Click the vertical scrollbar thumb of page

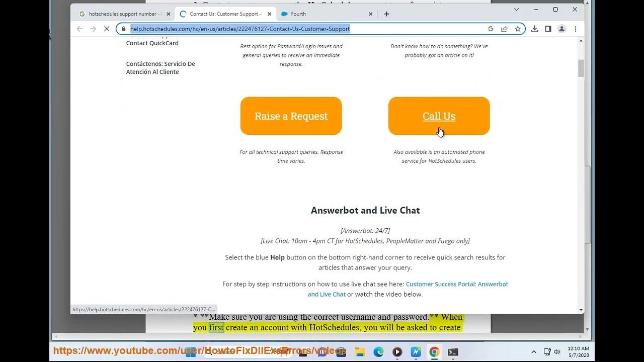pyautogui.click(x=581, y=68)
